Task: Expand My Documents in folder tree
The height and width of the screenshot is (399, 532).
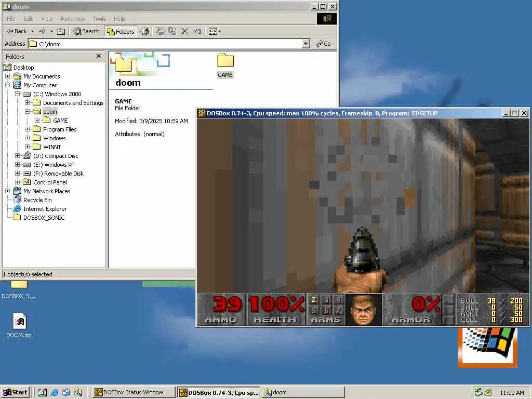Action: point(7,76)
